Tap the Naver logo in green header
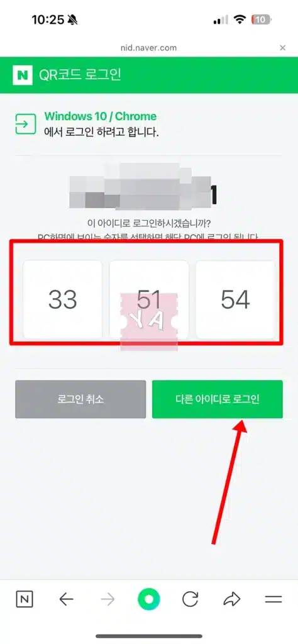The image size is (298, 644). point(22,75)
